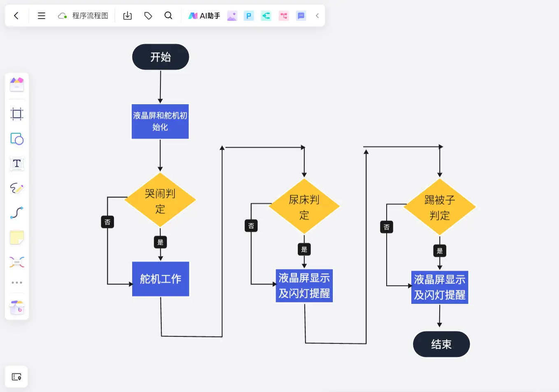Click the export download icon

click(128, 16)
